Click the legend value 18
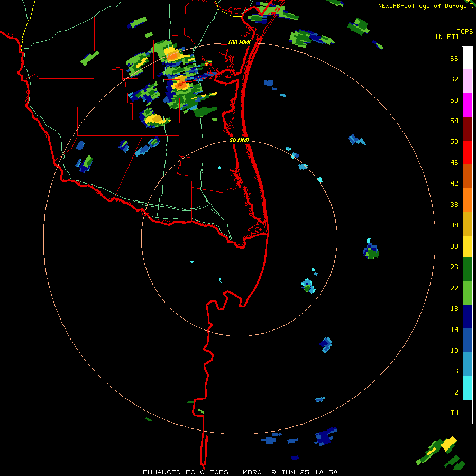The height and width of the screenshot is (476, 476). click(x=454, y=309)
